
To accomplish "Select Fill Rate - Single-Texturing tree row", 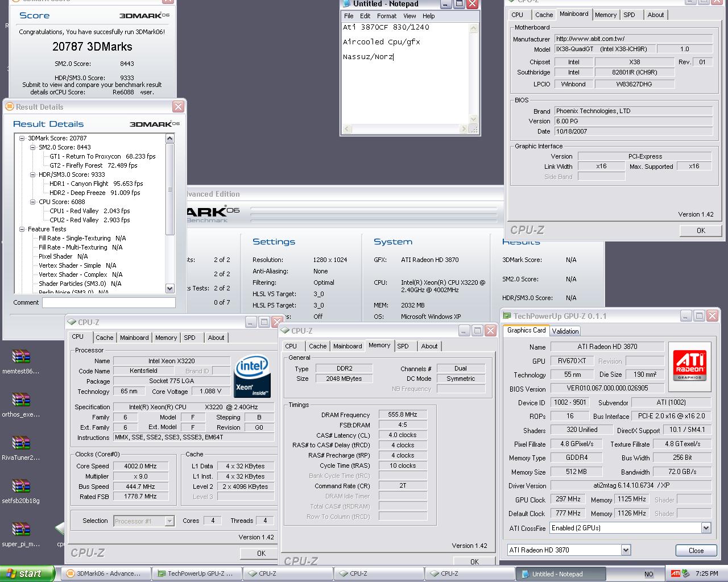I will 82,238.
